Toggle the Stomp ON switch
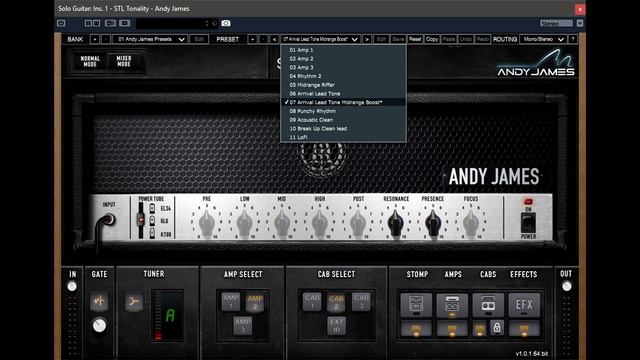This screenshot has width=640, height=360. [416, 329]
